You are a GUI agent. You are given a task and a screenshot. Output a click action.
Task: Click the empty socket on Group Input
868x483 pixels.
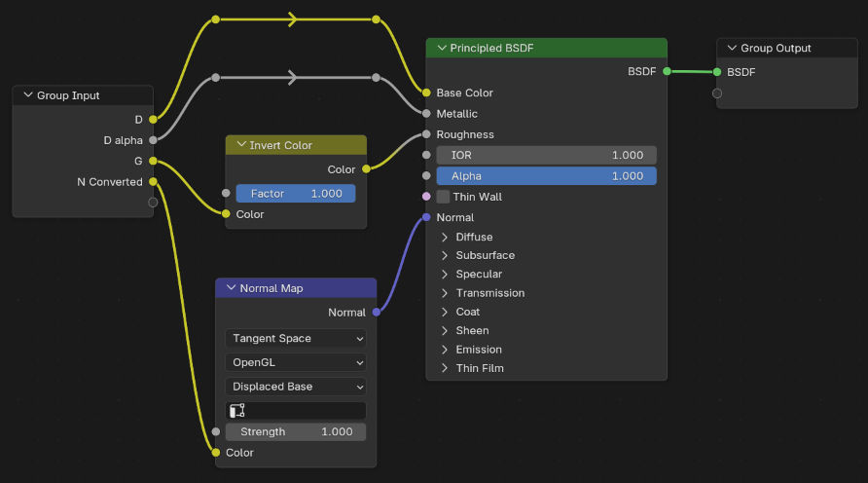pyautogui.click(x=153, y=203)
